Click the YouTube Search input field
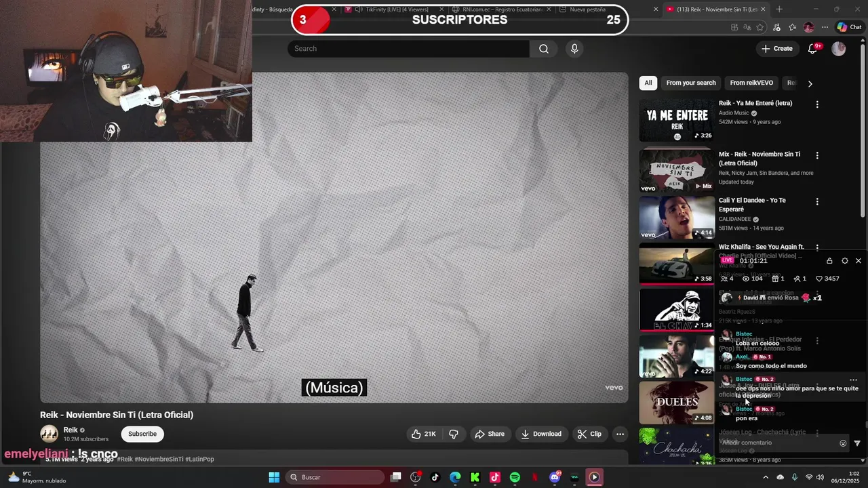This screenshot has height=488, width=868. tap(409, 49)
